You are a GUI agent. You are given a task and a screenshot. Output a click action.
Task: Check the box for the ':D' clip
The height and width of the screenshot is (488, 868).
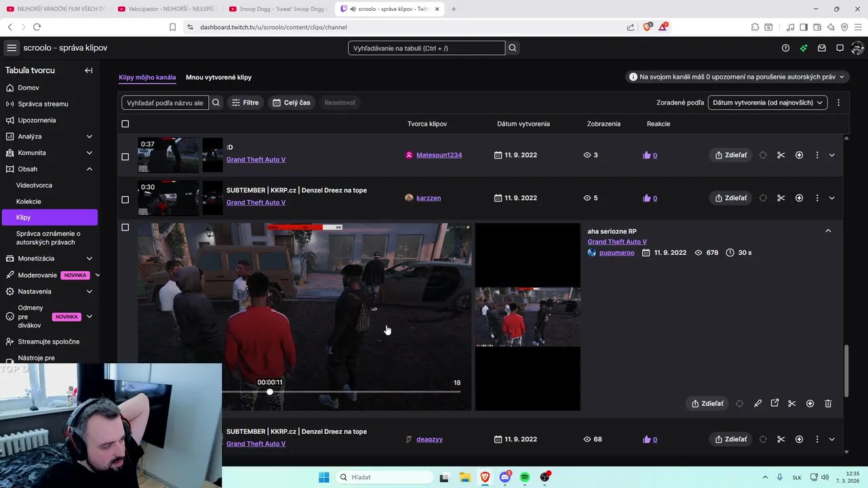click(125, 157)
